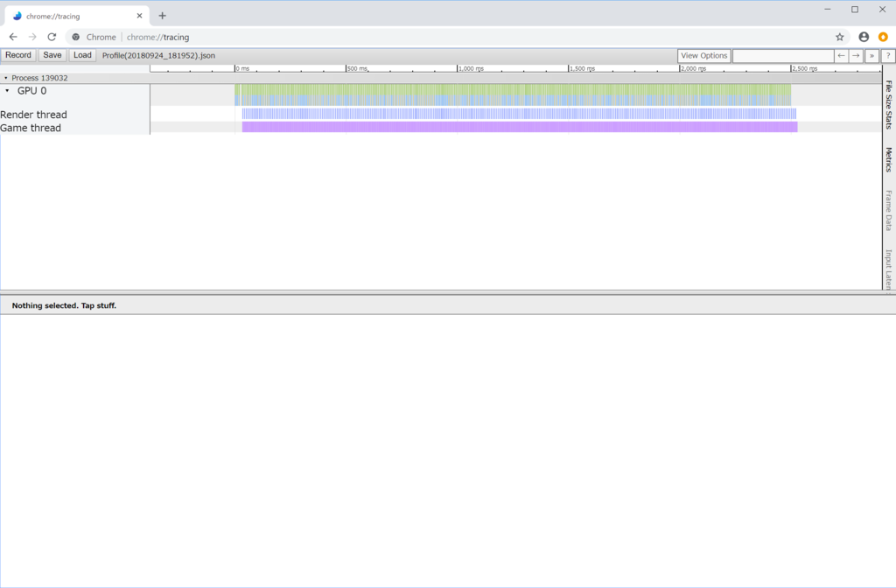Open the help question mark button
Screen dimensions: 896x588
[887, 56]
